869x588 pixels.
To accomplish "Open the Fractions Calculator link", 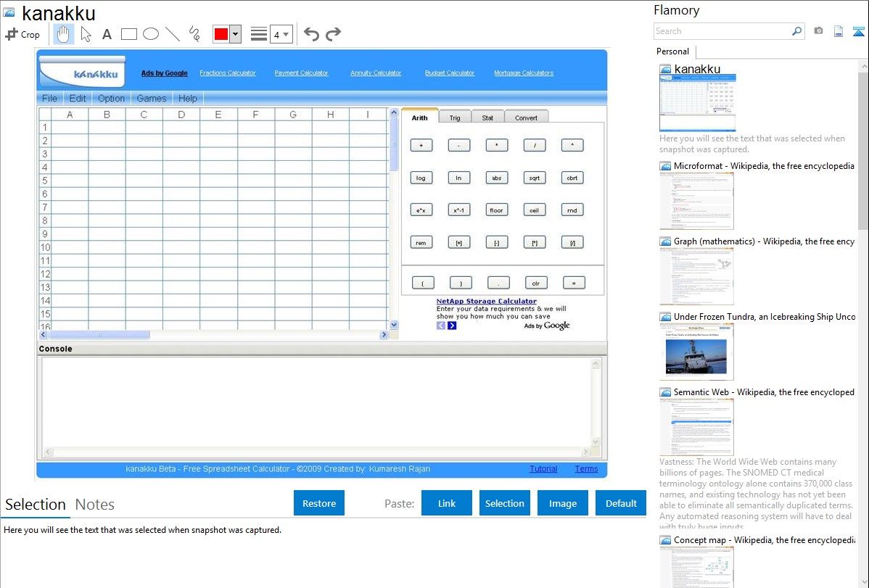I will tap(228, 73).
